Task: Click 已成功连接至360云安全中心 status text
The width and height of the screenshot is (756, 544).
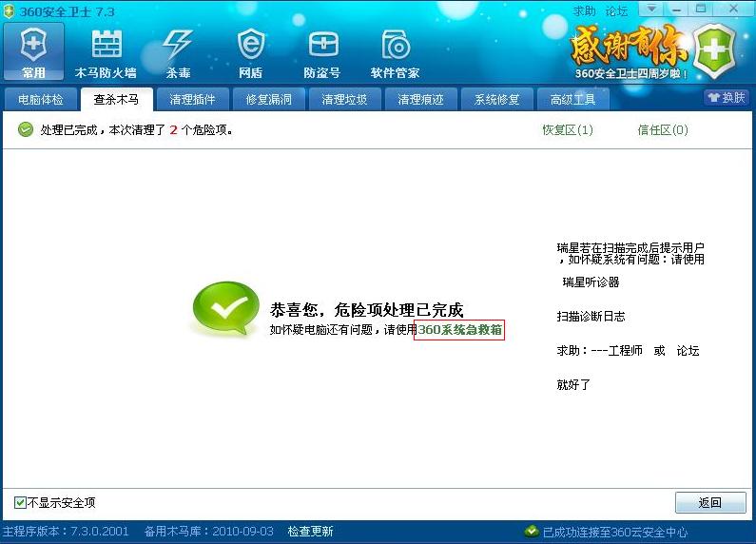Action: (x=615, y=532)
